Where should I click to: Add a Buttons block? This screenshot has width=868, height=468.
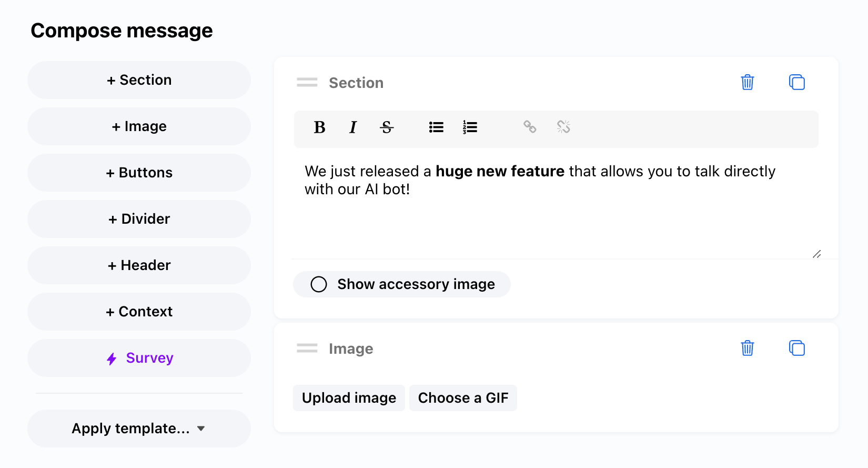pos(139,173)
